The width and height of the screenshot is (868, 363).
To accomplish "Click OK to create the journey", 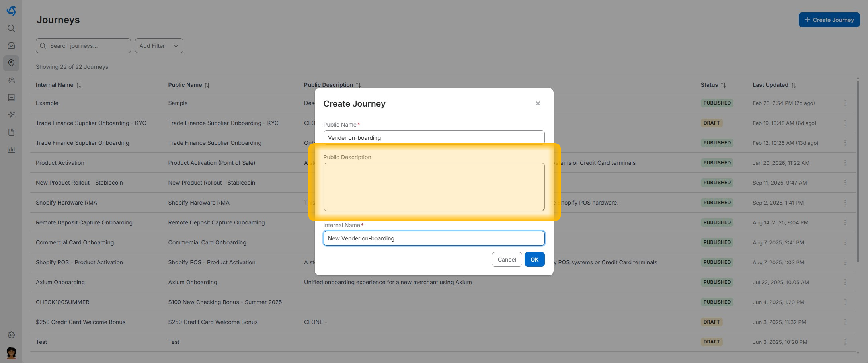I will (534, 260).
